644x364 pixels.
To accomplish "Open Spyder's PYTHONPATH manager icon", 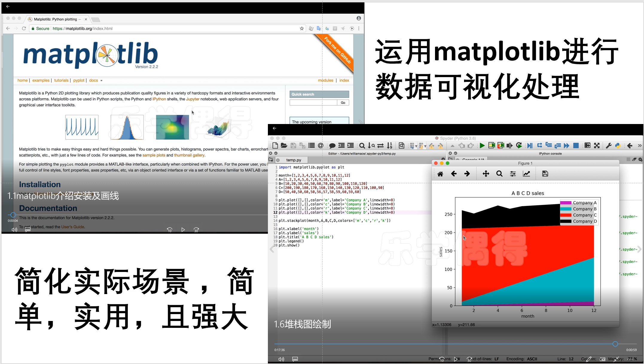I will point(618,146).
